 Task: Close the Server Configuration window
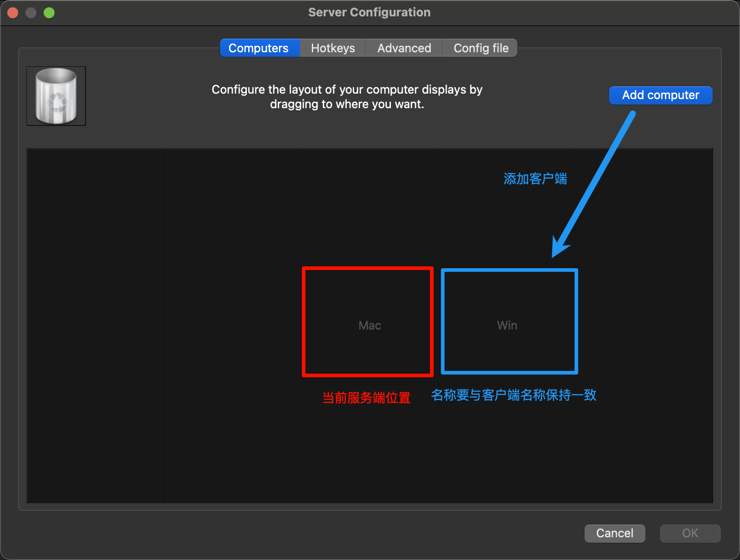pos(13,13)
